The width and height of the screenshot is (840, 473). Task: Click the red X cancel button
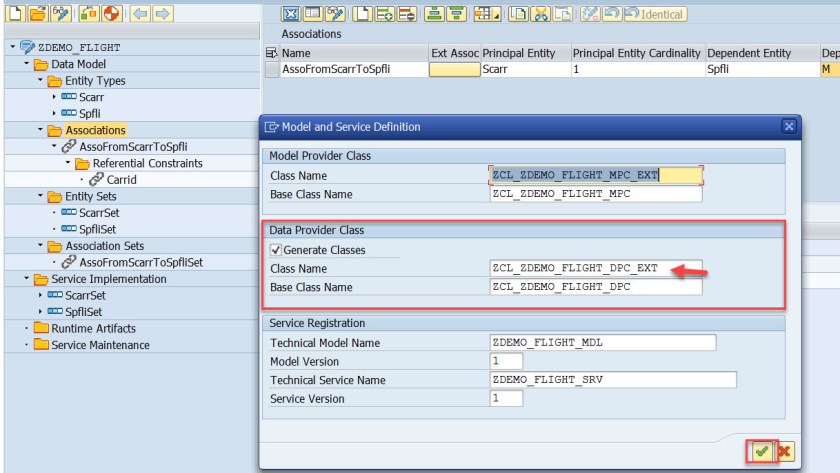(783, 452)
